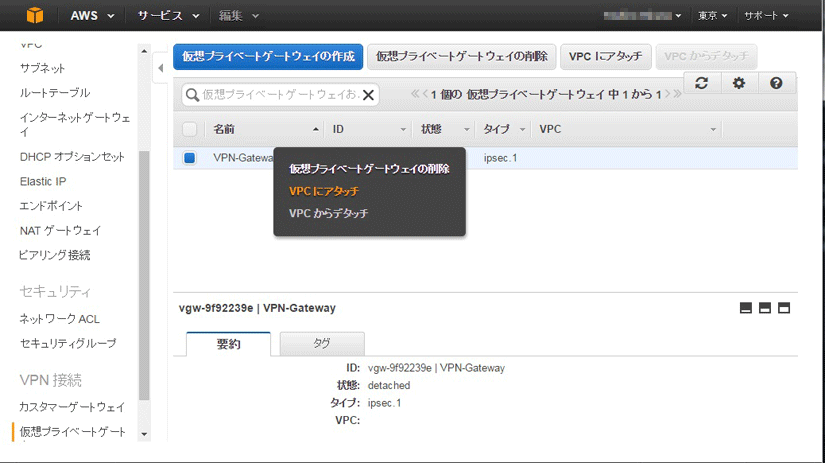Open the settings gear icon

739,84
